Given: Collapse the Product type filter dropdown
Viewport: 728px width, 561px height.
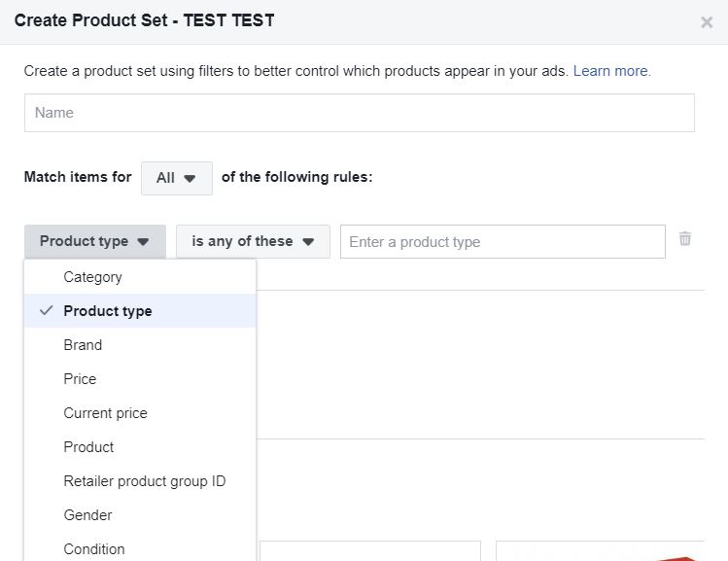Looking at the screenshot, I should 94,241.
